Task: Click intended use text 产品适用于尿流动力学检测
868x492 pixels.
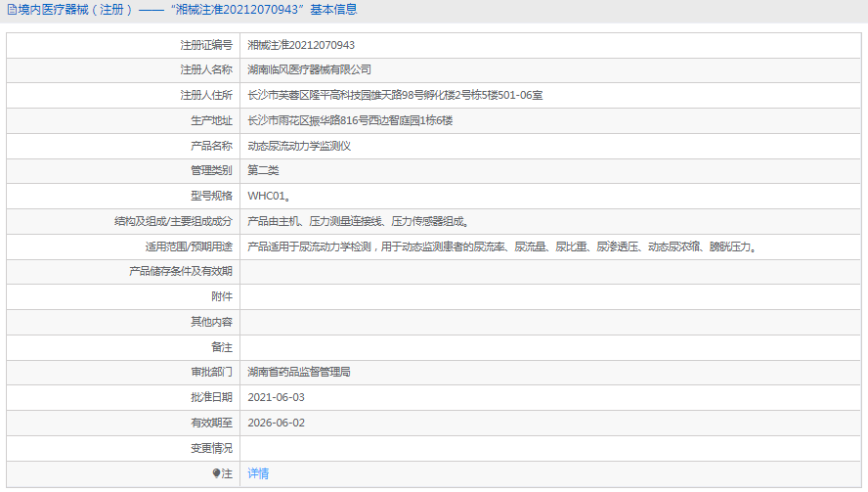Action: 502,247
